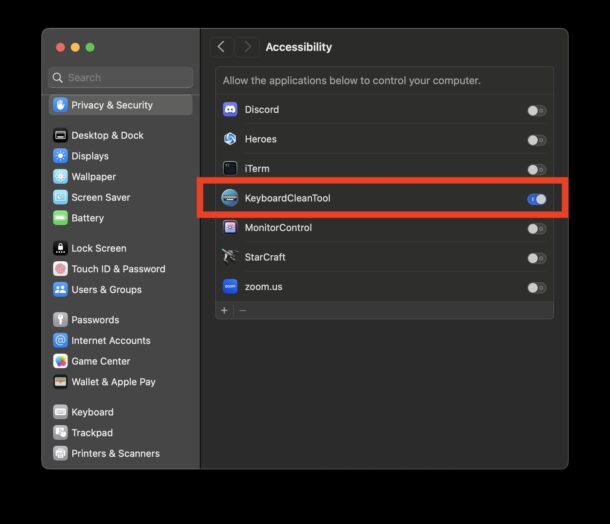This screenshot has width=610, height=524.
Task: Toggle accessibility access for StarCraft
Action: (x=537, y=258)
